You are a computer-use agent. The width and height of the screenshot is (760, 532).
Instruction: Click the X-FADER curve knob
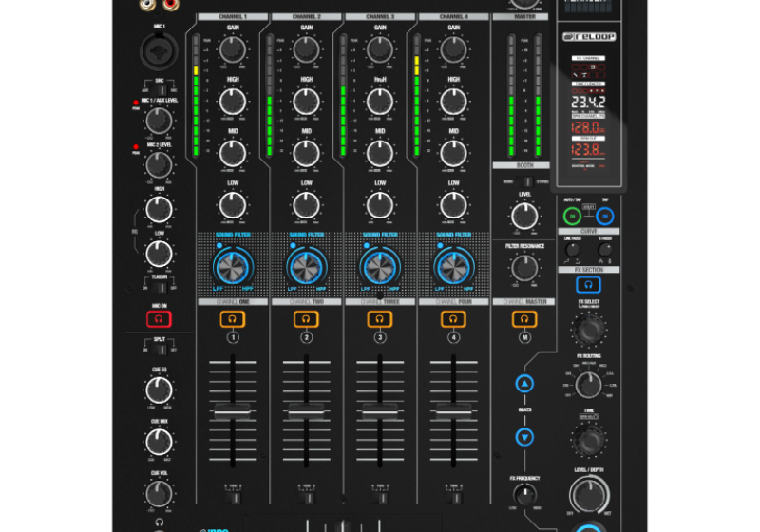point(604,250)
